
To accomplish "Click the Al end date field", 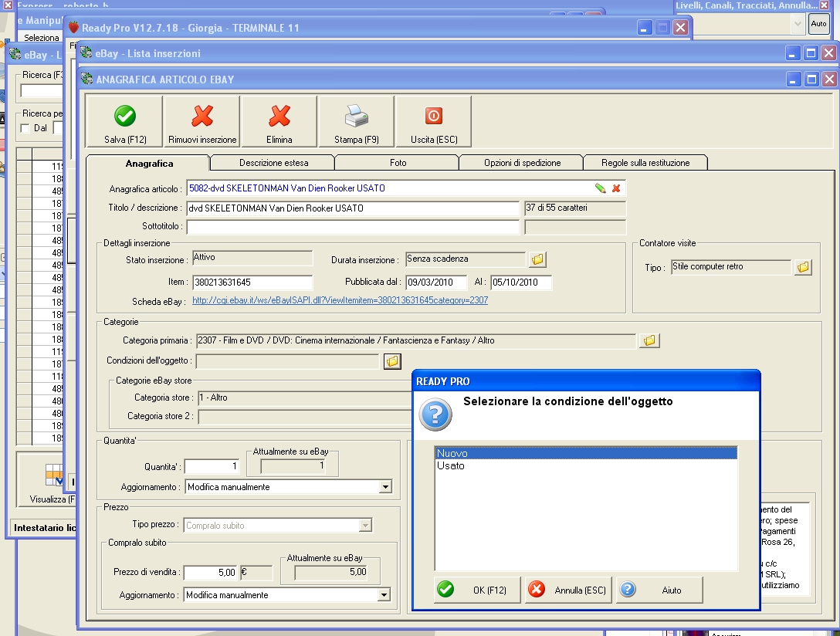I will 520,282.
